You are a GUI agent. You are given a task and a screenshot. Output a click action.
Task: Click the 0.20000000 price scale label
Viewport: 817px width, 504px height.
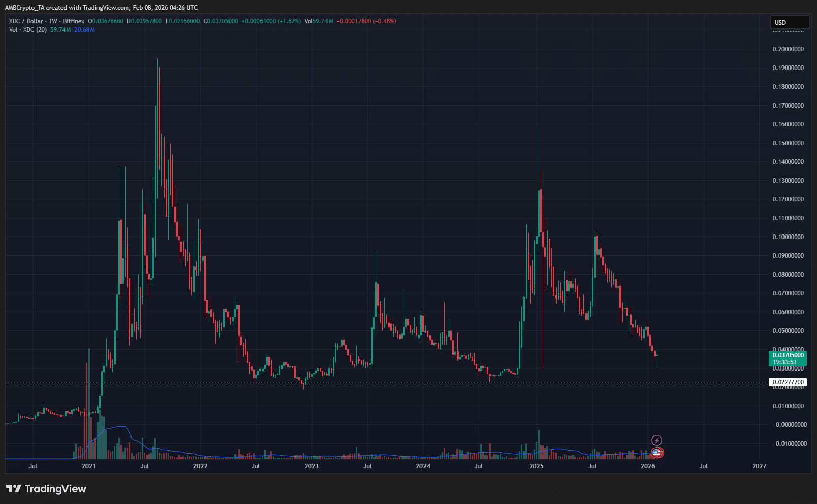(788, 49)
